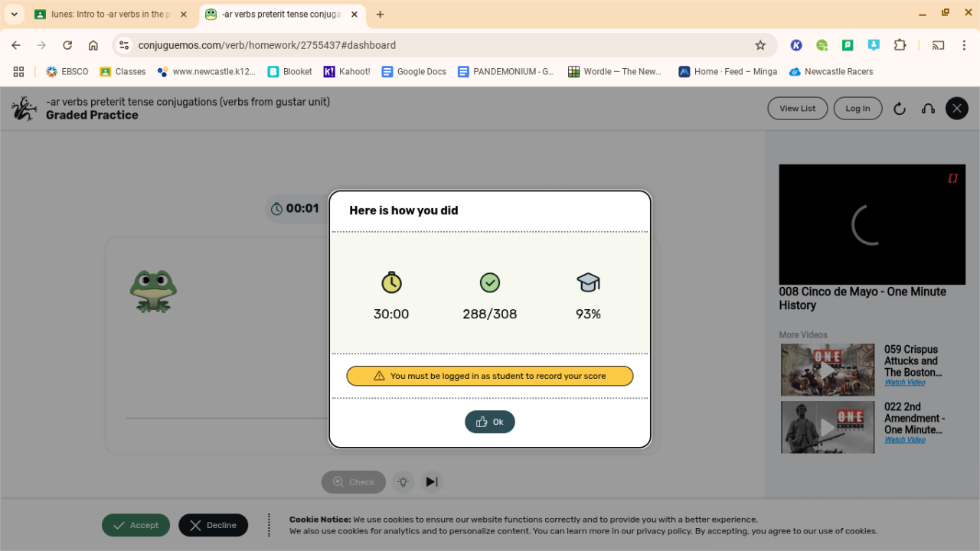Click the '008 Cinco de Mayo - One Minute History' title
The image size is (980, 551).
(x=863, y=298)
